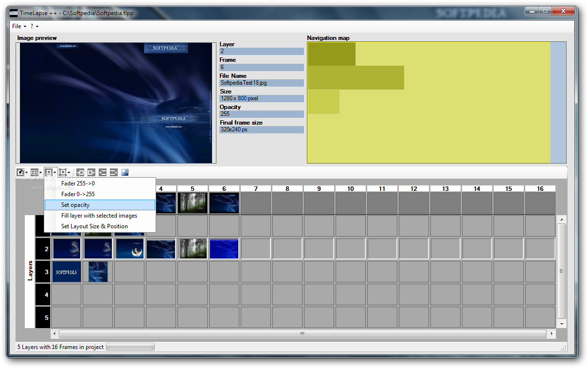Image resolution: width=588 pixels, height=368 pixels.
Task: Open the grid layout toolbar dropdown arrow
Action: 41,172
